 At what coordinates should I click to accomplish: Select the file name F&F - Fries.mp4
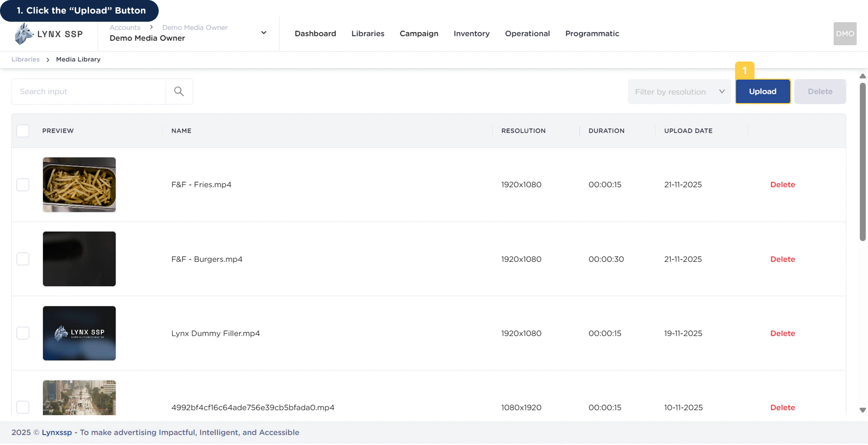(x=201, y=185)
